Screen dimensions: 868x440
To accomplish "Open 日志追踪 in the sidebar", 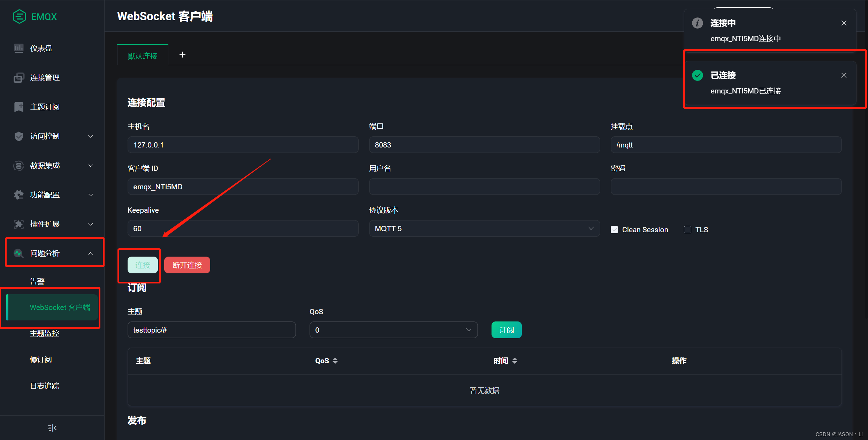I will (x=45, y=386).
